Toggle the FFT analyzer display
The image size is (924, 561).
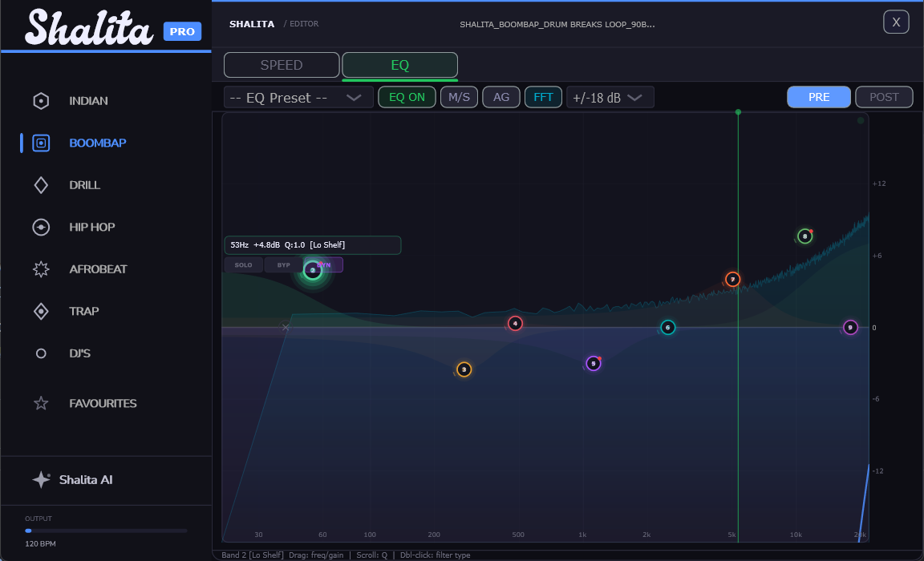point(543,97)
